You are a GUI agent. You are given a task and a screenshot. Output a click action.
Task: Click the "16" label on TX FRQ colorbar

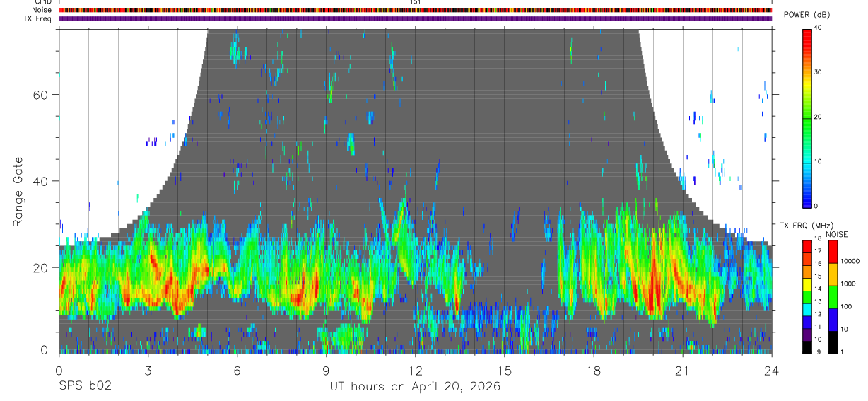coord(819,264)
